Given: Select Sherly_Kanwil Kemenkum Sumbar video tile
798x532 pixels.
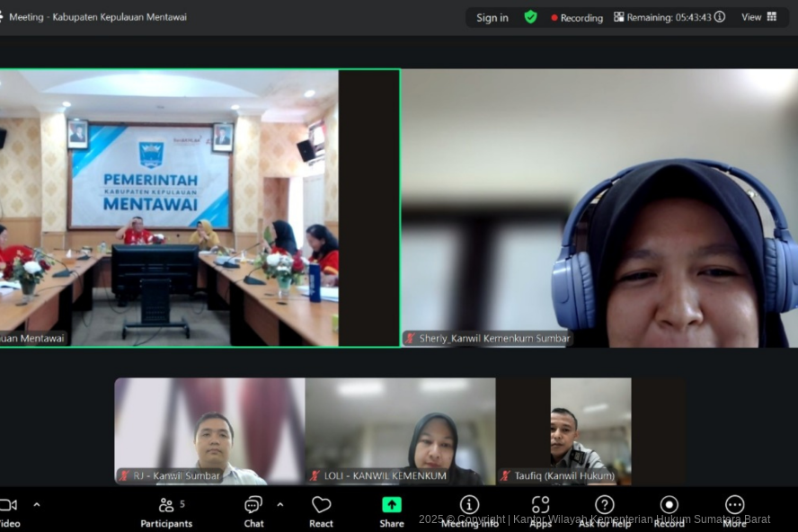Looking at the screenshot, I should (599, 208).
